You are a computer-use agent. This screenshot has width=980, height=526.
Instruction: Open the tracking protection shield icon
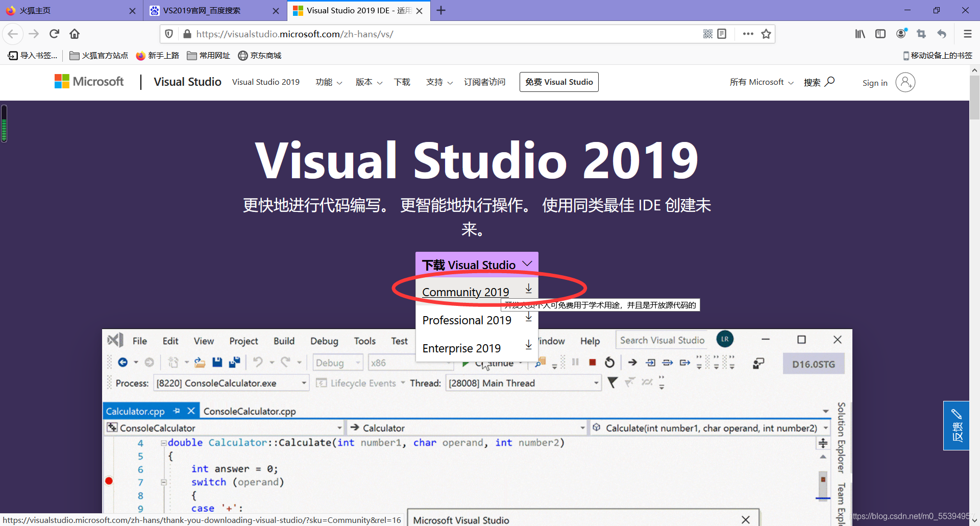(x=169, y=34)
